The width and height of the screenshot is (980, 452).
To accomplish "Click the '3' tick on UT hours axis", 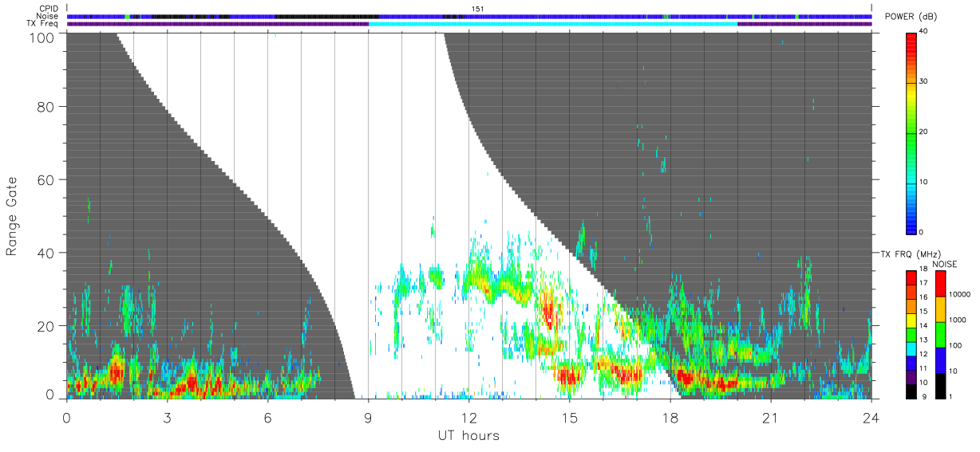I will [167, 418].
